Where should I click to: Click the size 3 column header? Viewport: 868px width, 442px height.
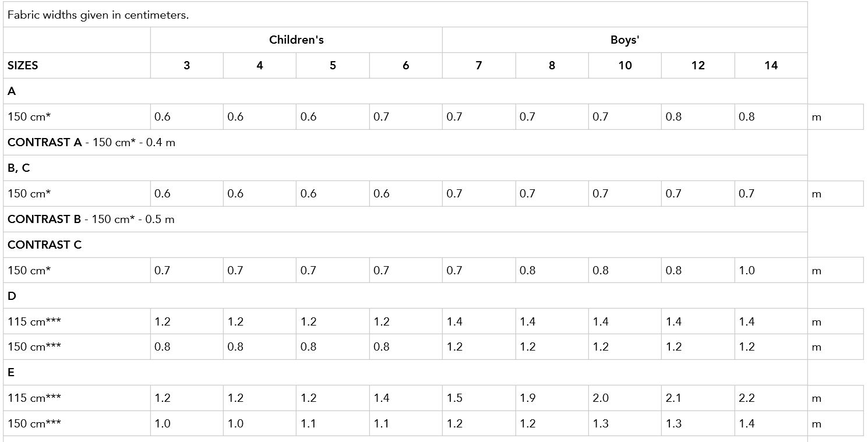[x=186, y=66]
